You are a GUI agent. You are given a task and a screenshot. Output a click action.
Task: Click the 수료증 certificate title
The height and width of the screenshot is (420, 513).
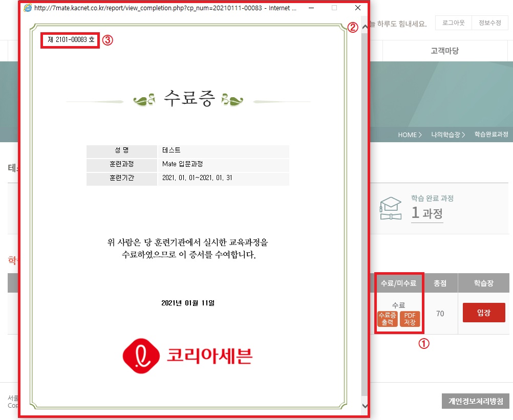189,98
